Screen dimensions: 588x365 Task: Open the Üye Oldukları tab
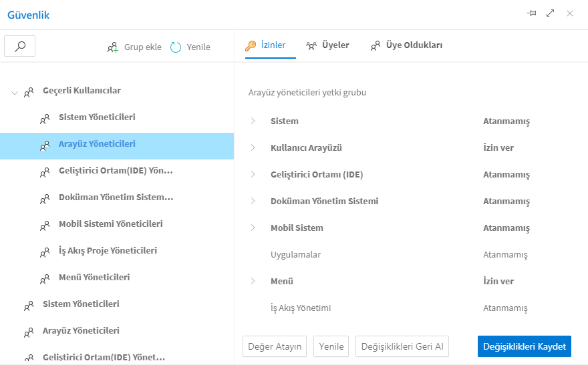pos(406,45)
